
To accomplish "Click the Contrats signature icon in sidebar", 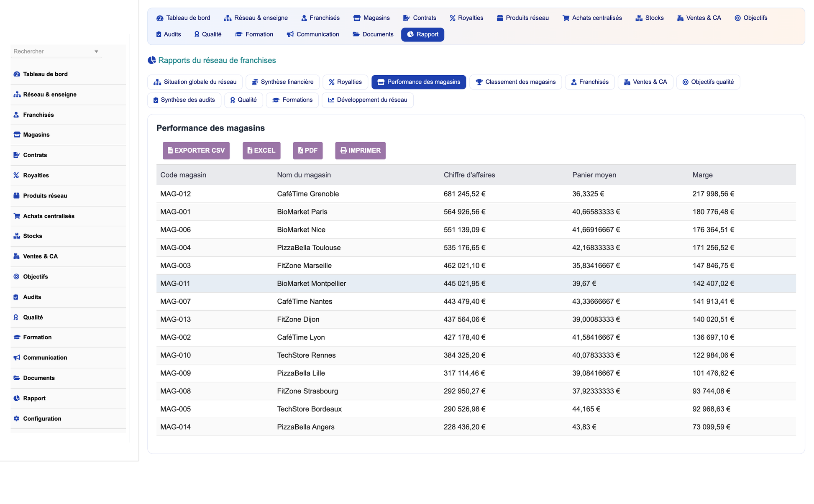I will coord(17,155).
